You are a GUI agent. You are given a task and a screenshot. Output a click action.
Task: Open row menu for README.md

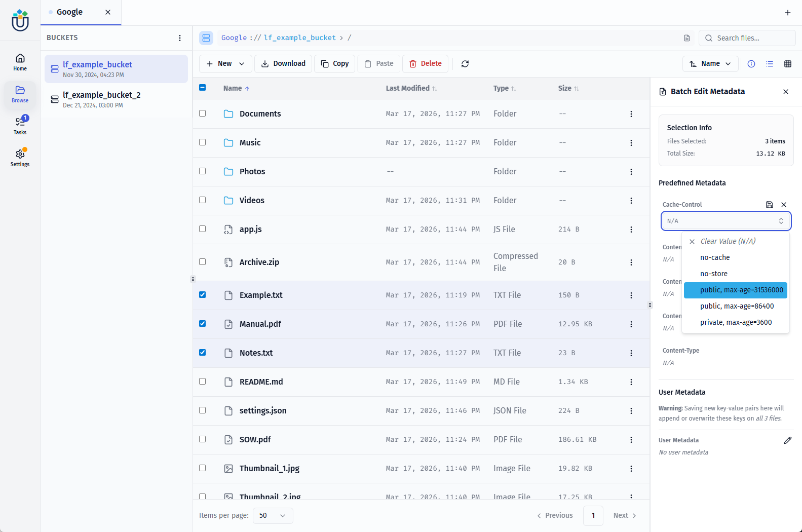pyautogui.click(x=631, y=382)
